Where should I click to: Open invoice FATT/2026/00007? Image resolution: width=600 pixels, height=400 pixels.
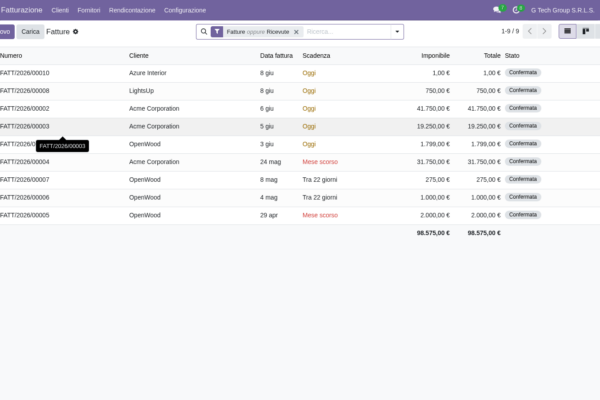coord(24,180)
